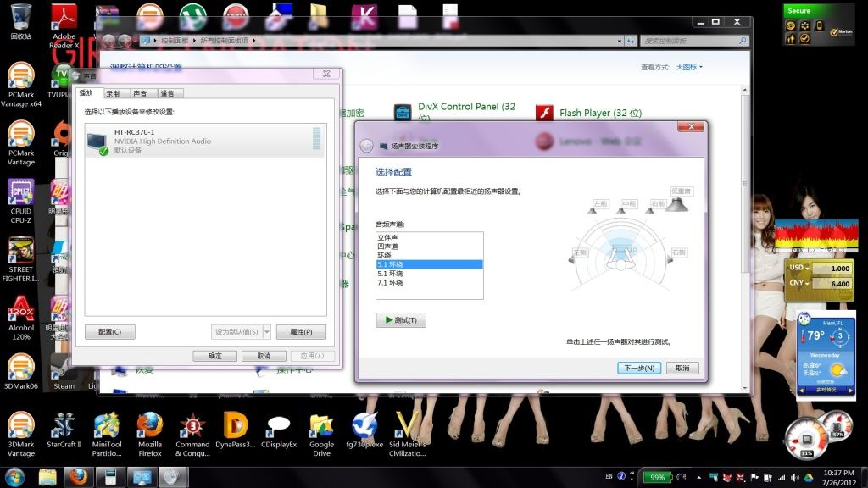Select CPUID CPU-Z desktop icon

point(21,201)
